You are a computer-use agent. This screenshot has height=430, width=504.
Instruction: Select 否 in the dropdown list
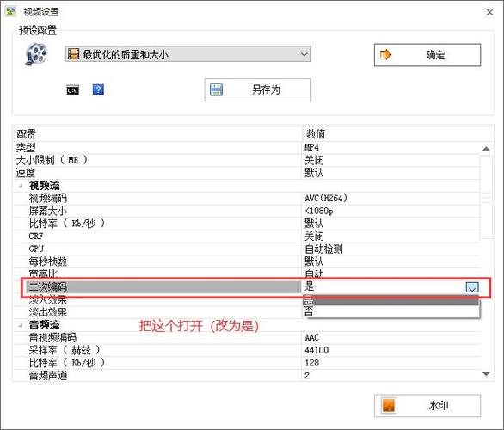tap(390, 310)
